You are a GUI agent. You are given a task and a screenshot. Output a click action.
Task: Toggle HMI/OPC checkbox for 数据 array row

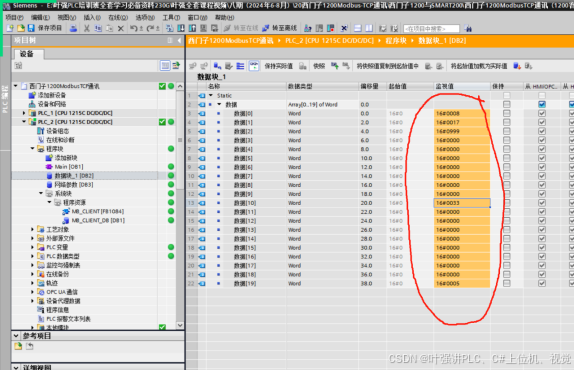click(542, 105)
